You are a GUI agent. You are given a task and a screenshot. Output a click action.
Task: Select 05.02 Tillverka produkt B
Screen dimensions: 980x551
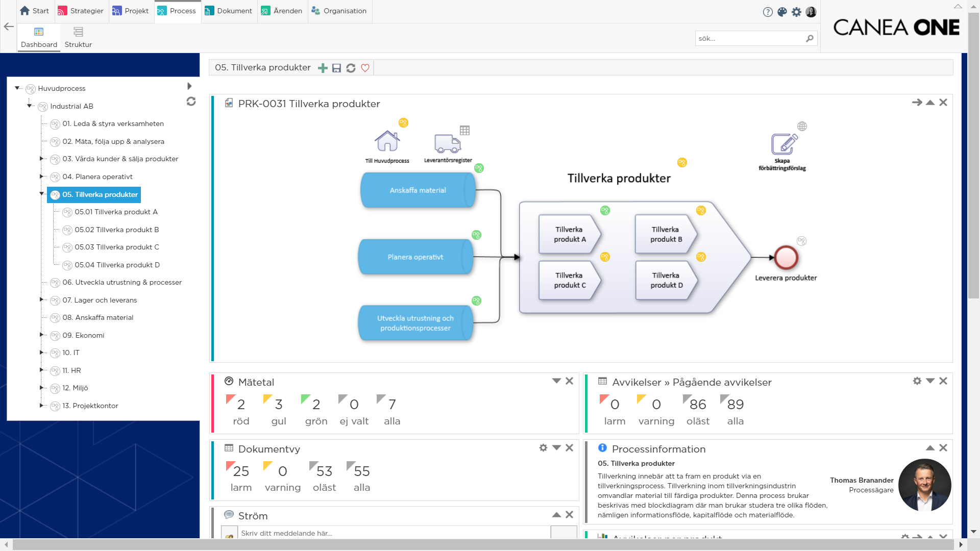116,230
